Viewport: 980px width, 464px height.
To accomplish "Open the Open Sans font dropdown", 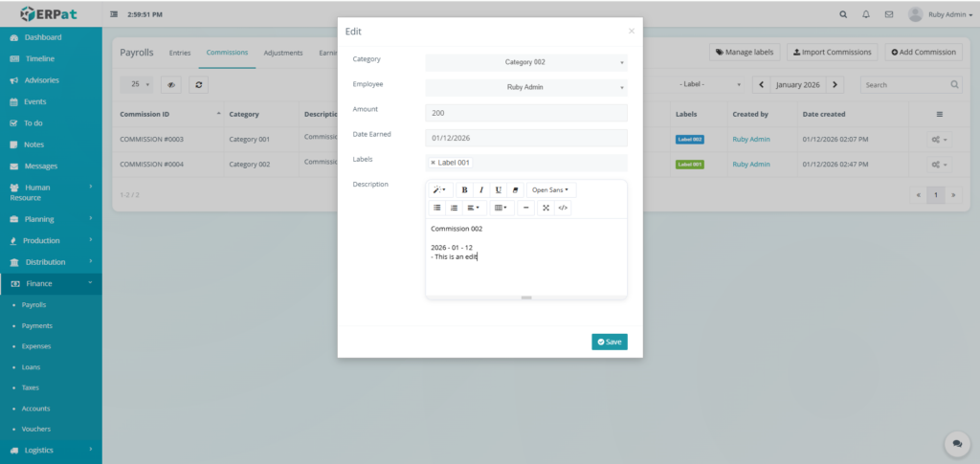I will pyautogui.click(x=551, y=189).
